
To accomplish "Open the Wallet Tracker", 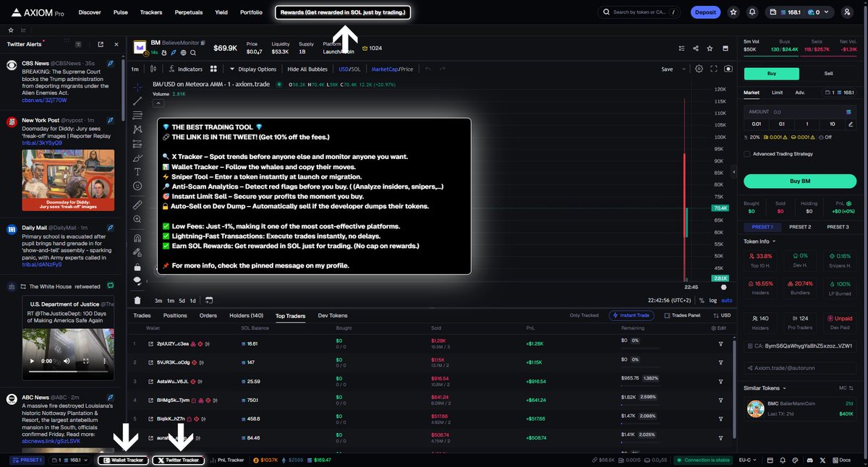I will [x=123, y=460].
